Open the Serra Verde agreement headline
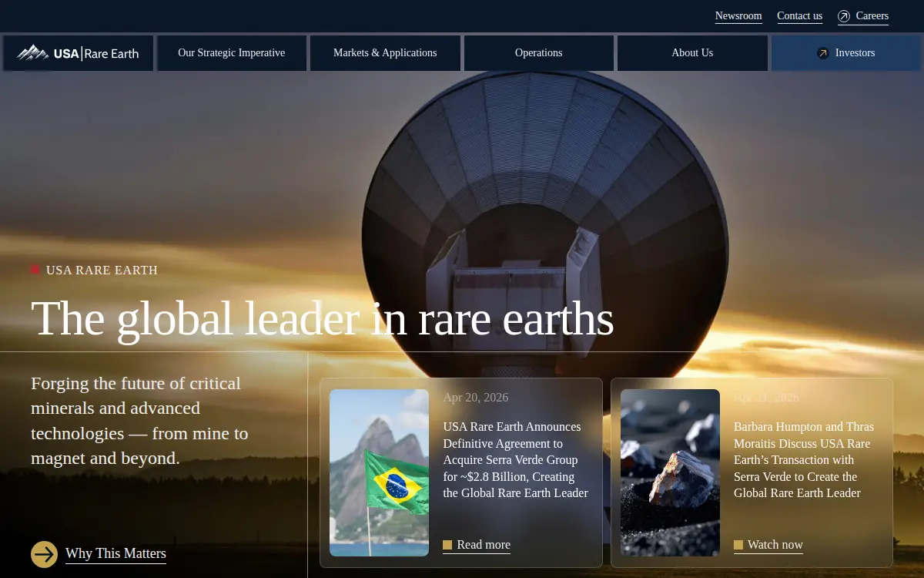Screen dimensions: 924x578 click(x=516, y=460)
